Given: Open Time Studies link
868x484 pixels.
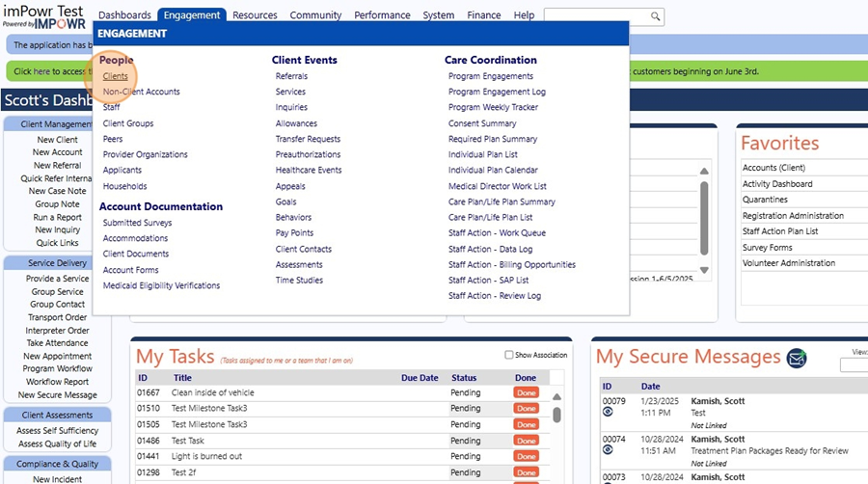Looking at the screenshot, I should (x=299, y=280).
